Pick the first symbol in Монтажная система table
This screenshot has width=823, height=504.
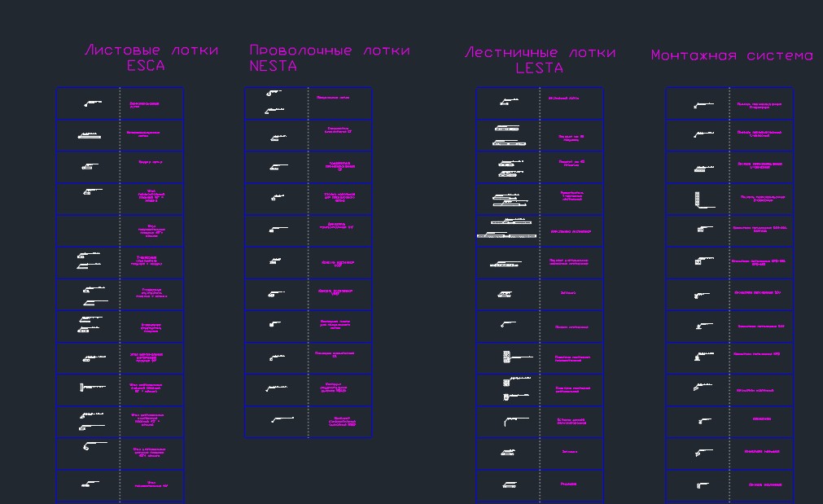(703, 105)
